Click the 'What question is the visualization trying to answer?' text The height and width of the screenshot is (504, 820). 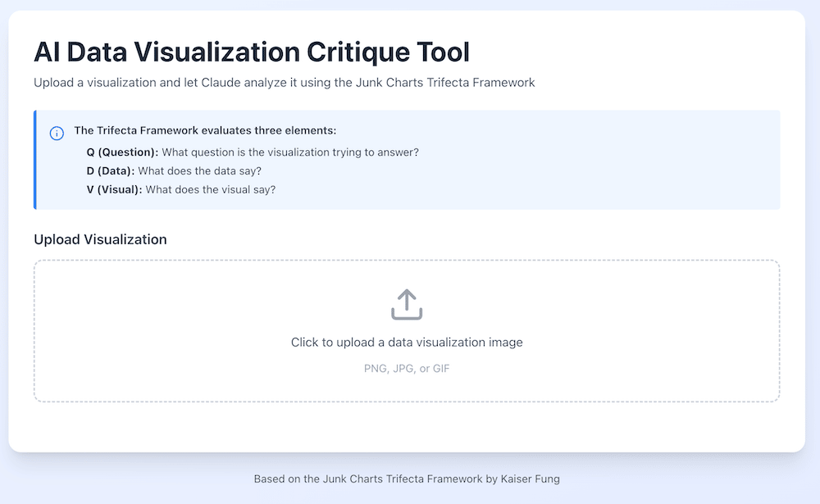pos(290,152)
